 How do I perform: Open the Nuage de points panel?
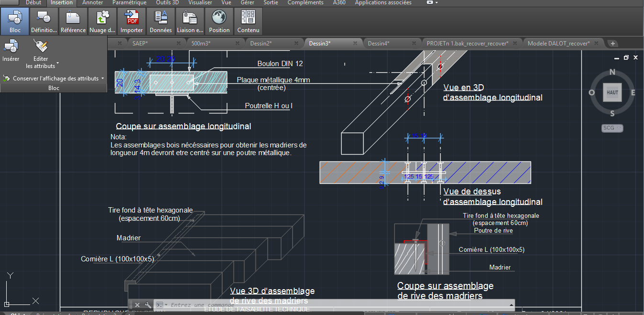click(102, 21)
